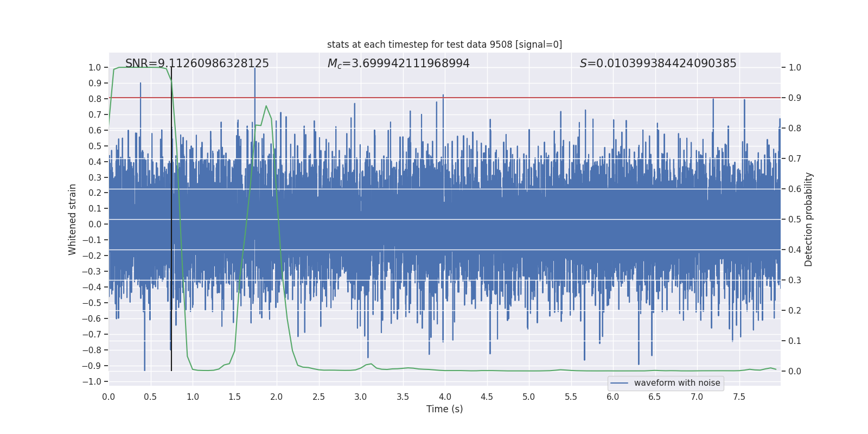This screenshot has width=868, height=434.
Task: Click the 0.5 tick on probability axis
Action: point(795,220)
